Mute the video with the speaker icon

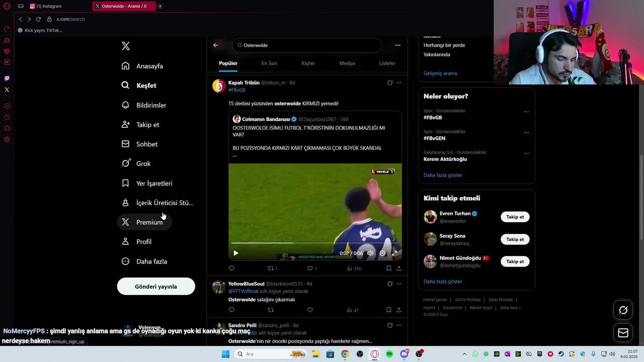pyautogui.click(x=370, y=253)
